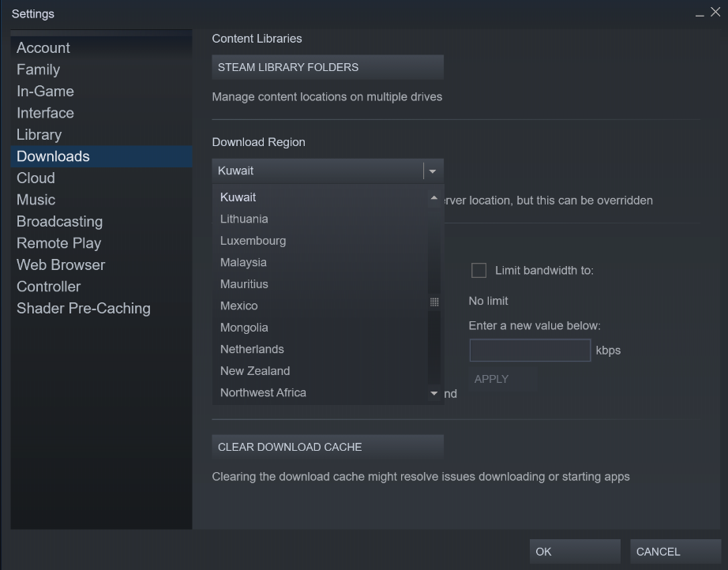Image resolution: width=728 pixels, height=570 pixels.
Task: Cancel the settings dialog
Action: click(x=674, y=552)
